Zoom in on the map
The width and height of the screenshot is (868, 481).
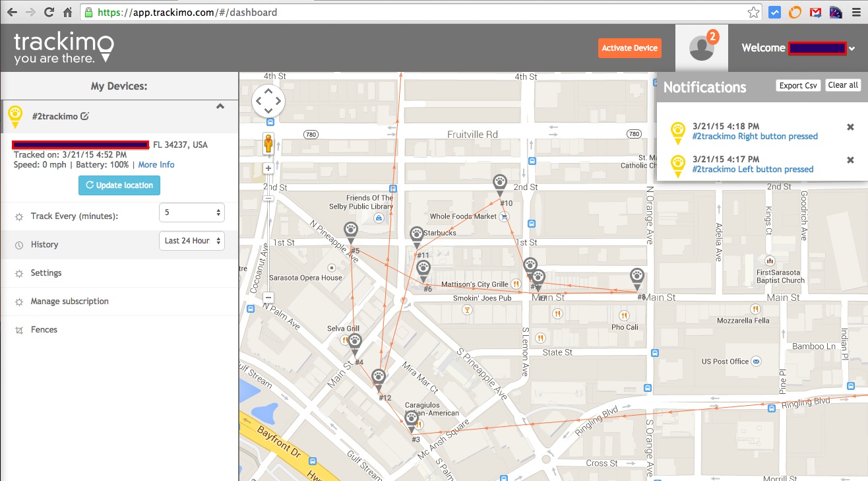pos(268,168)
